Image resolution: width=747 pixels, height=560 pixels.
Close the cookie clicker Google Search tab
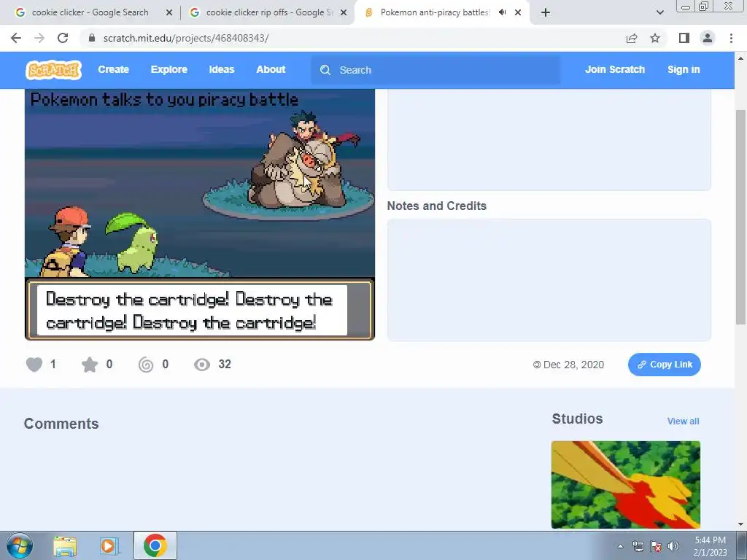click(169, 13)
